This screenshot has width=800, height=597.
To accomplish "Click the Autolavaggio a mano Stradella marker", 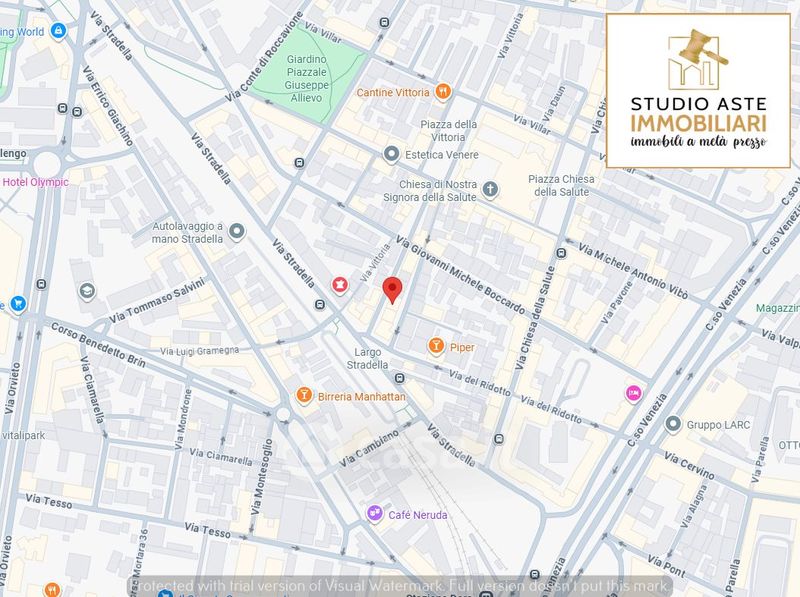I will tap(237, 232).
